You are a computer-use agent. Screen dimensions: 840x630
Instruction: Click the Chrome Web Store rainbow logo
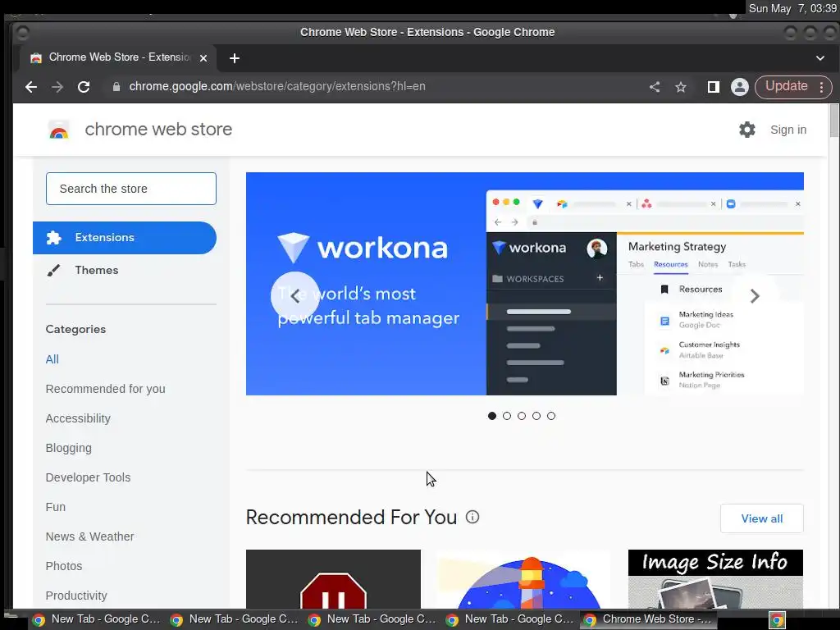[59, 130]
